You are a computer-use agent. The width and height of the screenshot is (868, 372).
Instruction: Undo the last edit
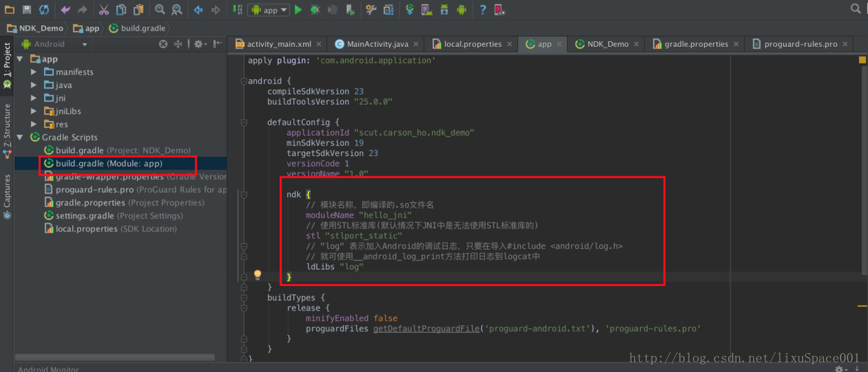[65, 10]
